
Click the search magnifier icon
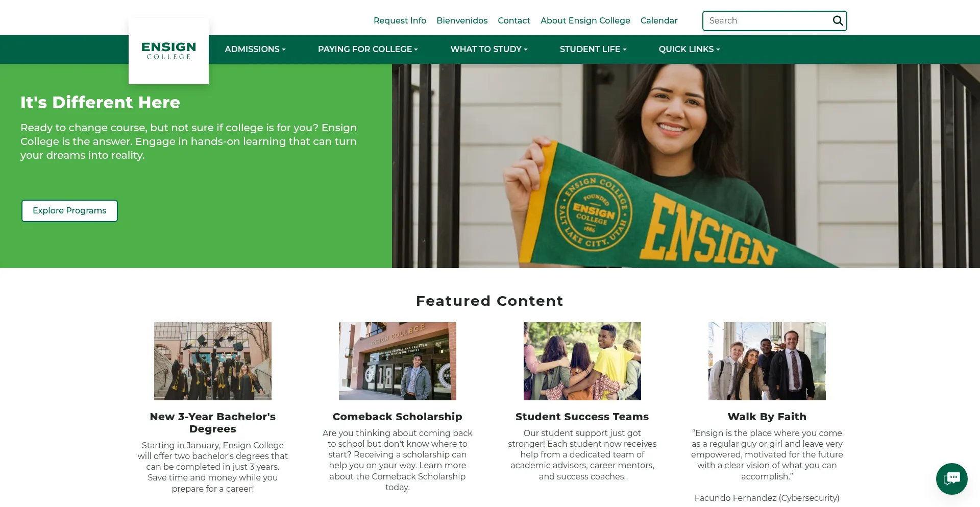click(838, 21)
